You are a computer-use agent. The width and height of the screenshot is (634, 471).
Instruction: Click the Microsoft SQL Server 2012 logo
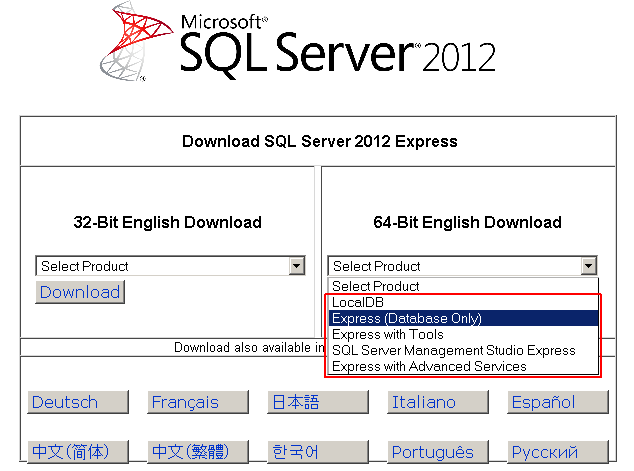point(297,42)
